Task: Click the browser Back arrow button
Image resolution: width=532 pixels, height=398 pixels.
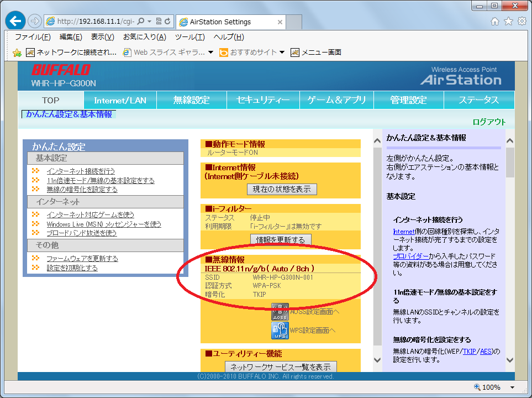Action: [x=15, y=22]
